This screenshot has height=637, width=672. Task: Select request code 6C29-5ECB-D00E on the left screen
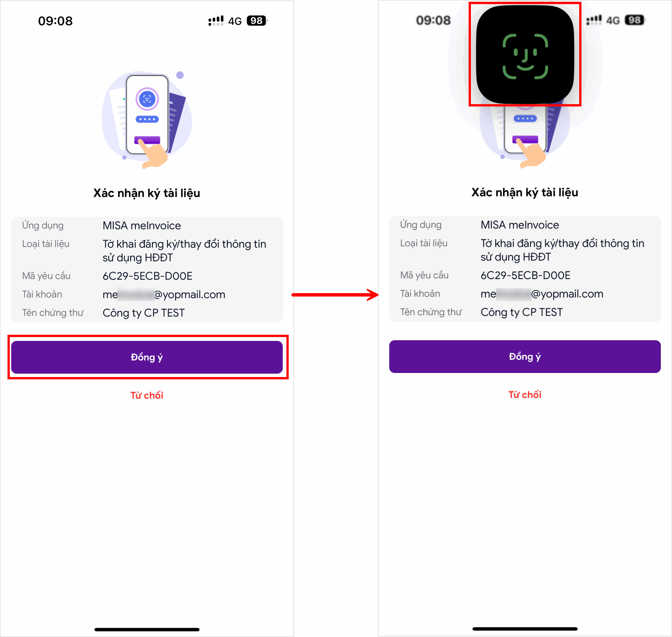pyautogui.click(x=147, y=276)
